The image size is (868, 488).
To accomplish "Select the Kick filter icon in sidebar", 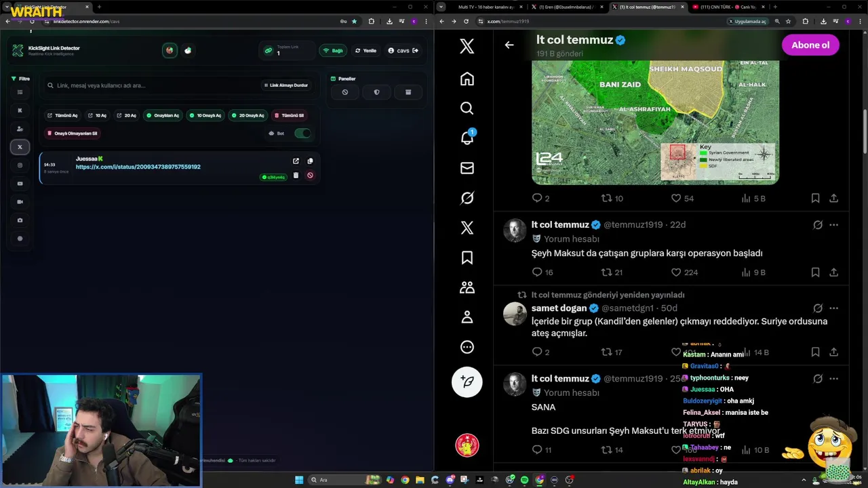I will pyautogui.click(x=20, y=110).
